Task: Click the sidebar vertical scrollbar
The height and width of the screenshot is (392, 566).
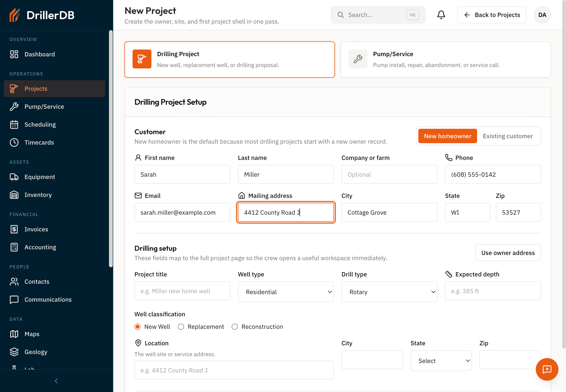Action: (x=111, y=149)
